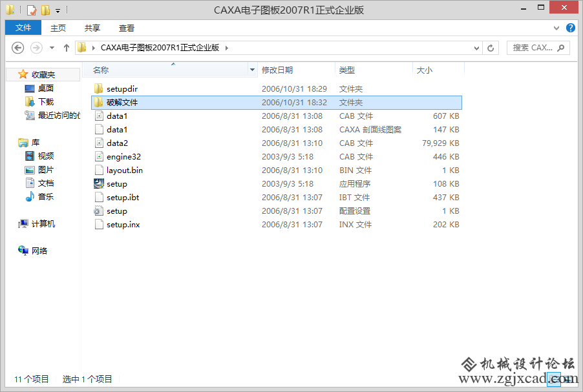Click Properties icon in quick access toolbar
The width and height of the screenshot is (583, 392).
tap(32, 10)
